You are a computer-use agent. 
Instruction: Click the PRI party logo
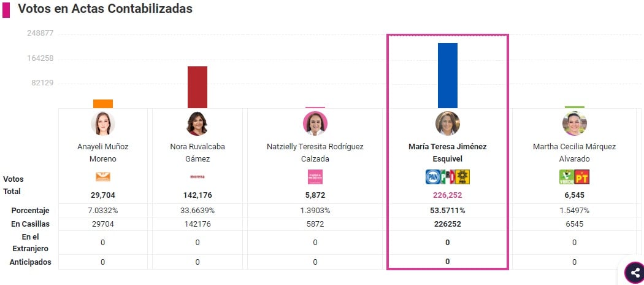[x=448, y=177]
